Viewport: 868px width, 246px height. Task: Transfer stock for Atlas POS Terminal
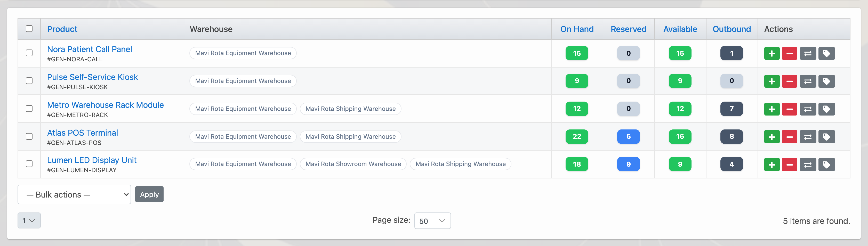808,137
